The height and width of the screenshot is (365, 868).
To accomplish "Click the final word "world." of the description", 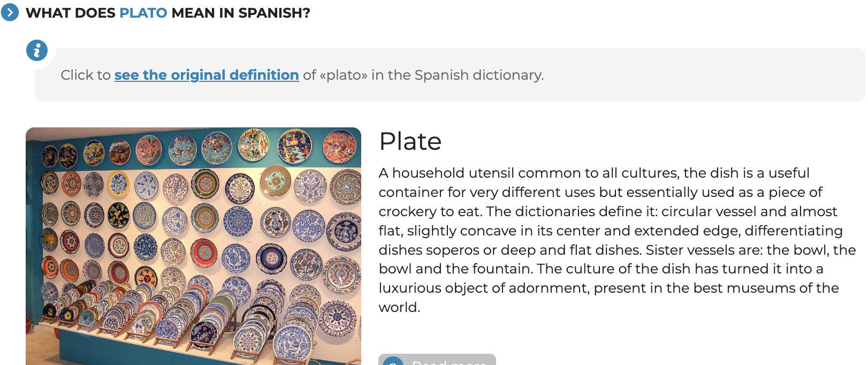I will [399, 307].
